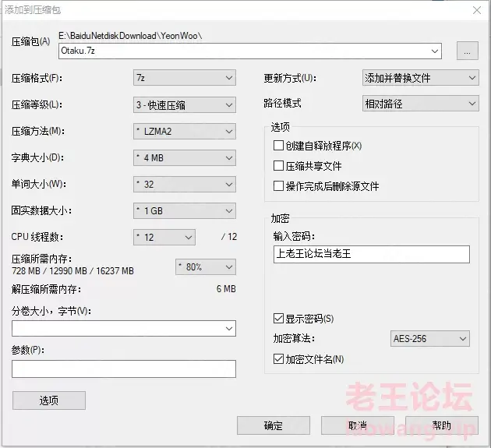The height and width of the screenshot is (448, 491).
Task: Open the LZMA2 压缩方法 dropdown
Action: [x=185, y=132]
